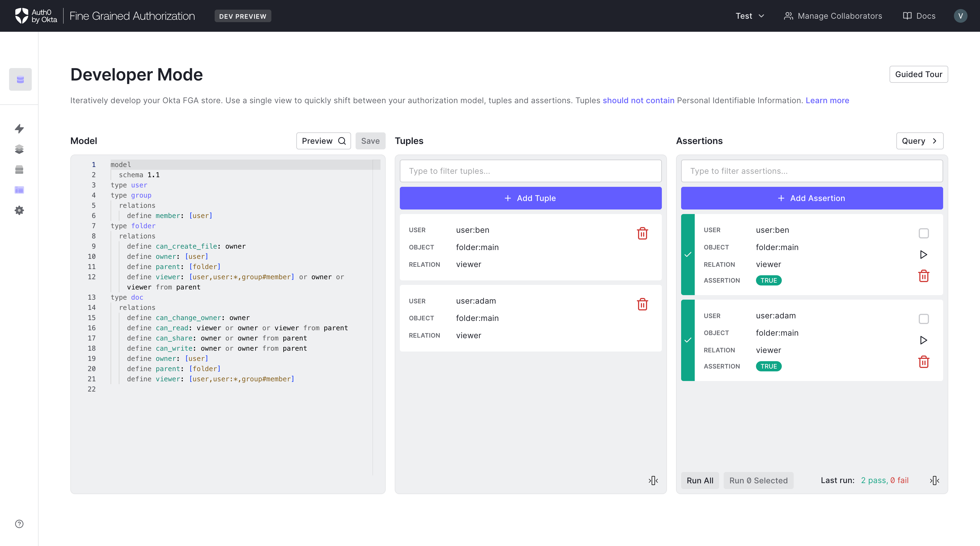Click the Docs book icon
The height and width of the screenshot is (546, 980).
[907, 16]
